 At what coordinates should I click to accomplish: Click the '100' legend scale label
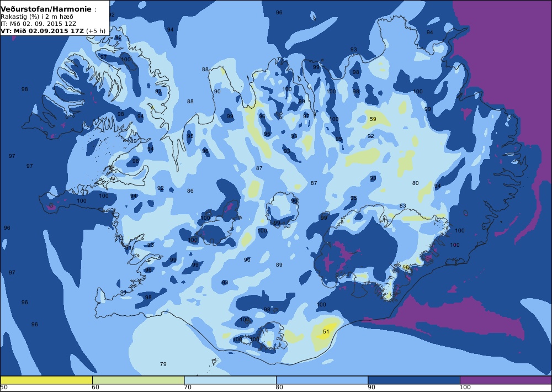click(x=465, y=388)
